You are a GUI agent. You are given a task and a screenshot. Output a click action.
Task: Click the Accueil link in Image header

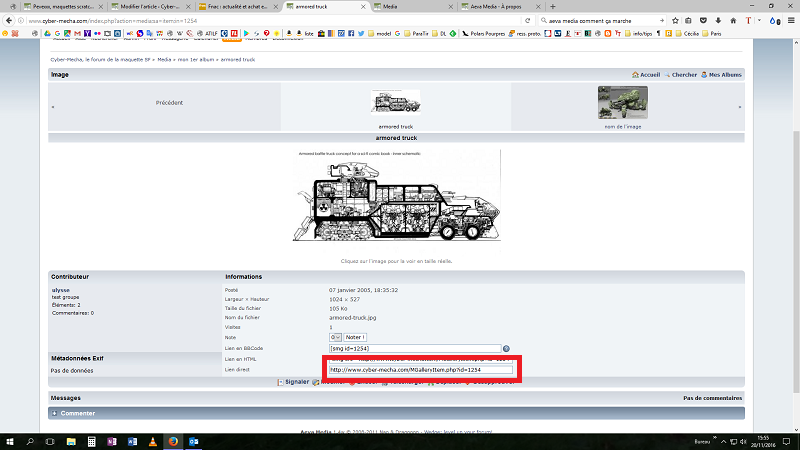(x=646, y=74)
